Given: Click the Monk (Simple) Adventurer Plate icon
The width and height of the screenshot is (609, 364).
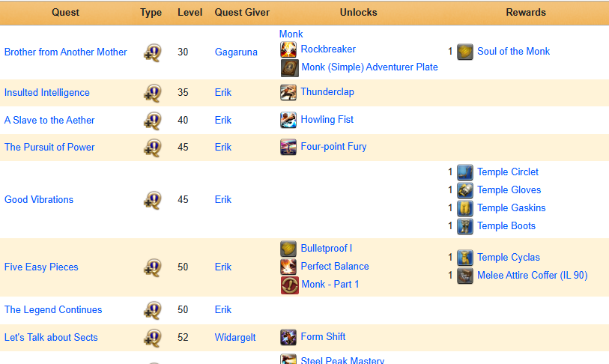Looking at the screenshot, I should point(289,68).
